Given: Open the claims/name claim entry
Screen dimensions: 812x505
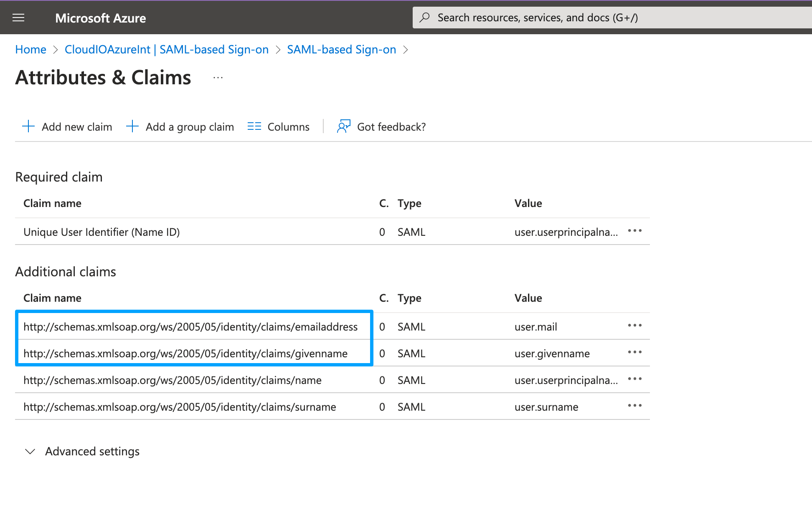Looking at the screenshot, I should [x=172, y=380].
